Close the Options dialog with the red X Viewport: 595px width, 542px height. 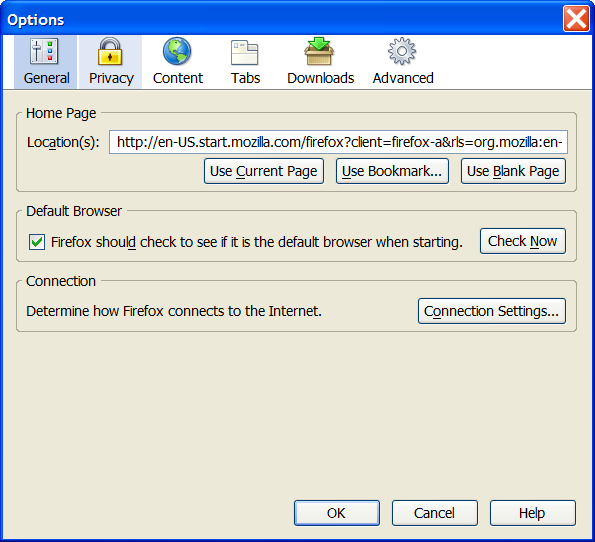(x=576, y=18)
